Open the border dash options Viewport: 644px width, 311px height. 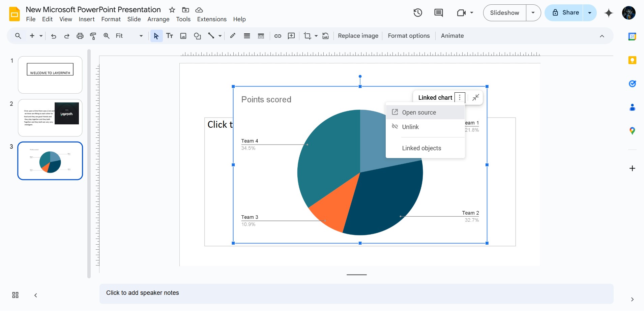(x=261, y=36)
